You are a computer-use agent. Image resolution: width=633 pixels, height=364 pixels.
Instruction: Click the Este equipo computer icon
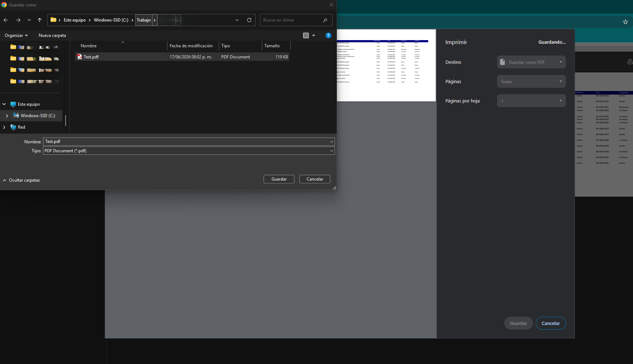pyautogui.click(x=13, y=104)
